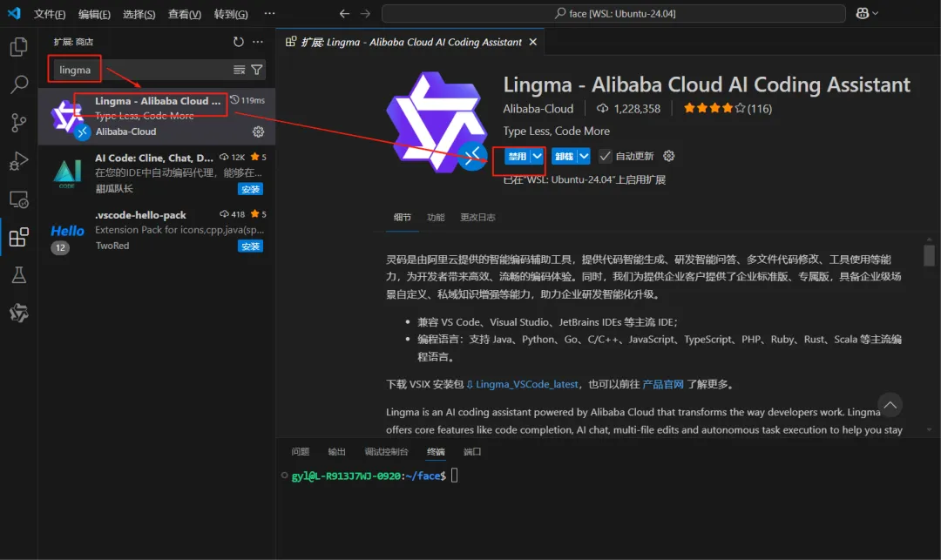Open manage gear for Lingma list item
Viewport: 941px width, 560px height.
click(258, 132)
